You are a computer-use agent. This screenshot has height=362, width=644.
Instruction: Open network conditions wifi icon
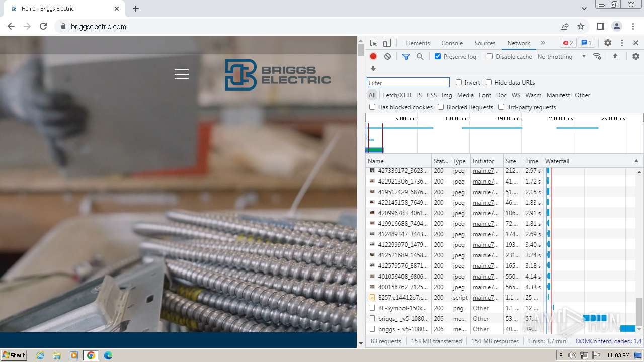pyautogui.click(x=597, y=56)
